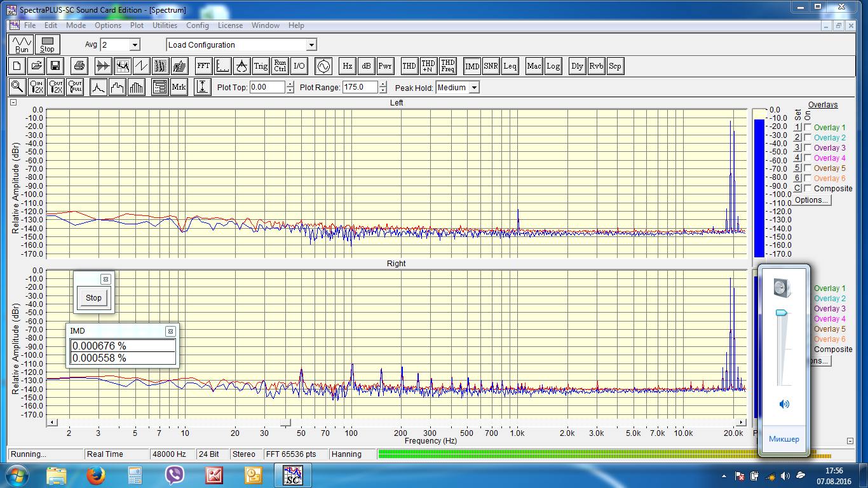Click the signal generator sine wave icon
This screenshot has height=488, width=868.
[x=323, y=66]
